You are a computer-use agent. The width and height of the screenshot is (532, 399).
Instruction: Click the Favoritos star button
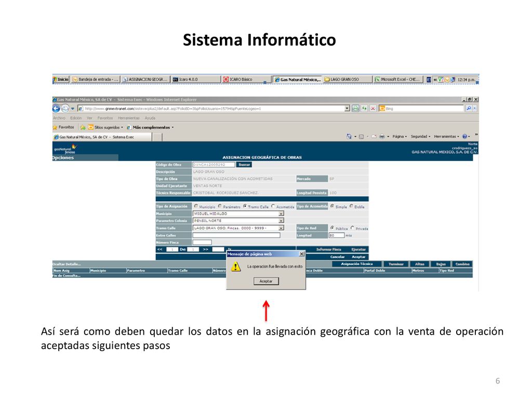click(63, 127)
